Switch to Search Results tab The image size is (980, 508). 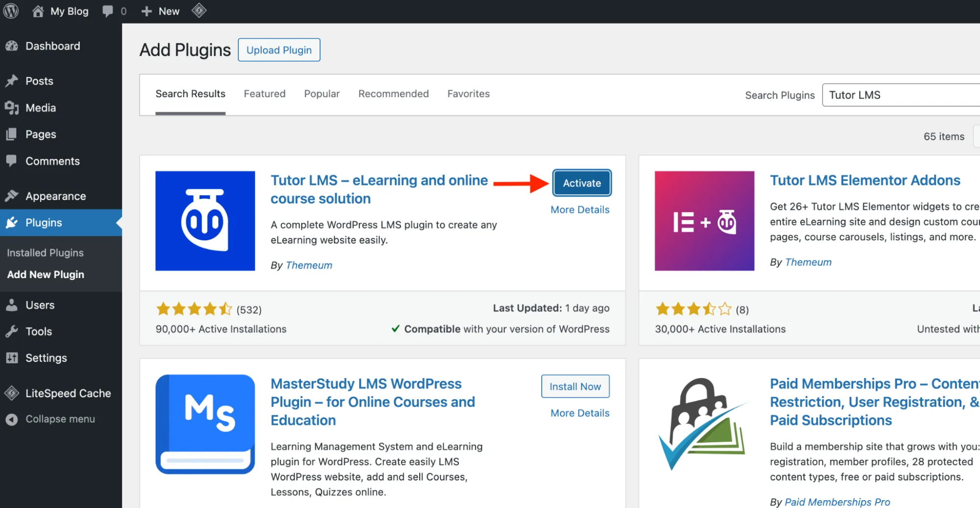pos(190,94)
